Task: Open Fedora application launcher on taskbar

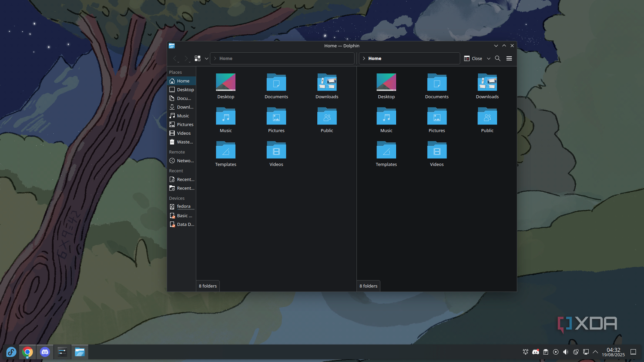Action: pyautogui.click(x=11, y=352)
